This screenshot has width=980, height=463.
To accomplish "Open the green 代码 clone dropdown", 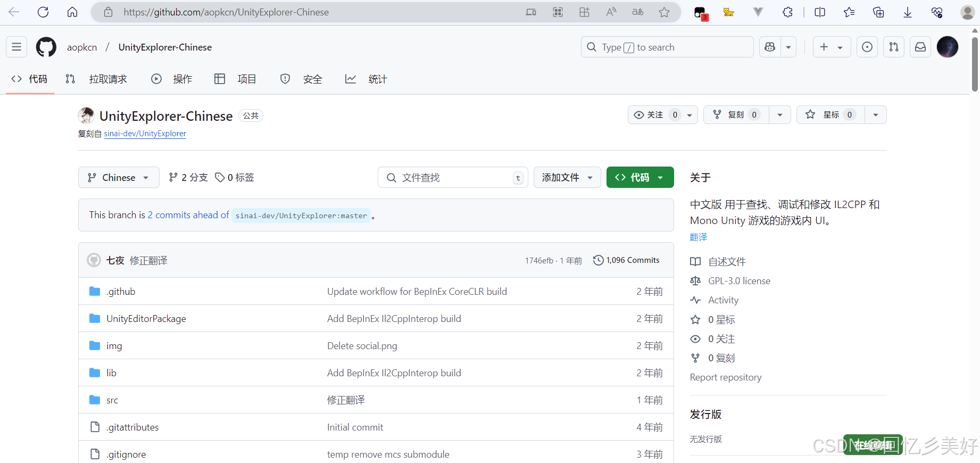I will click(640, 177).
